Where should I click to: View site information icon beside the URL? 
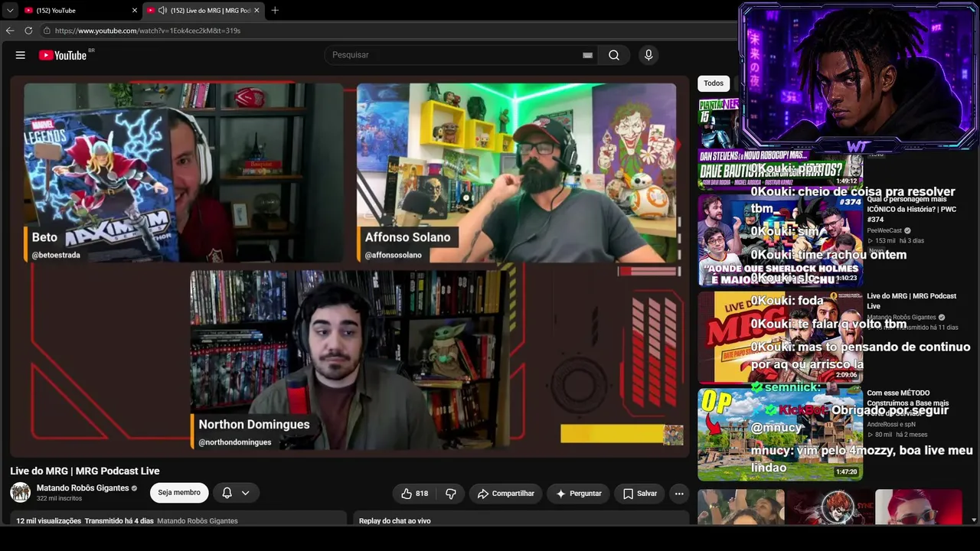point(47,31)
